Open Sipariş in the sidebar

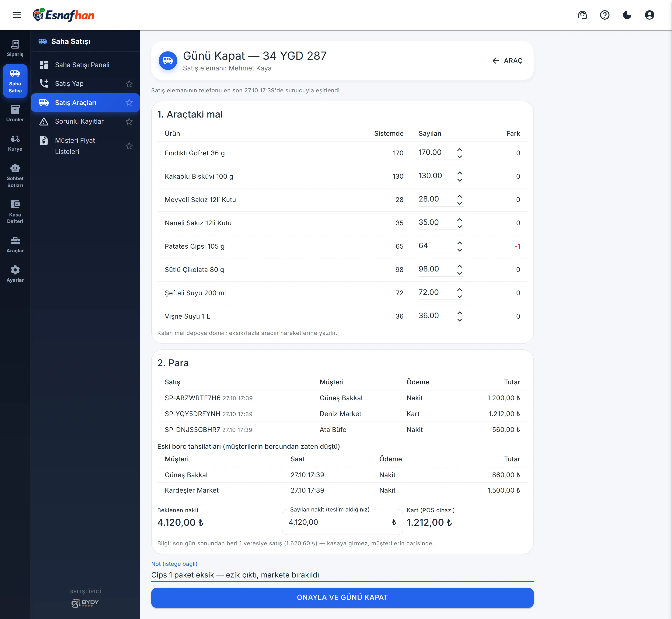15,48
